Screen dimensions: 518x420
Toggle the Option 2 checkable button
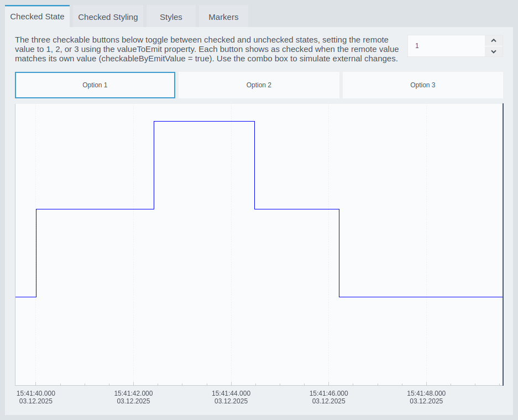pos(259,85)
